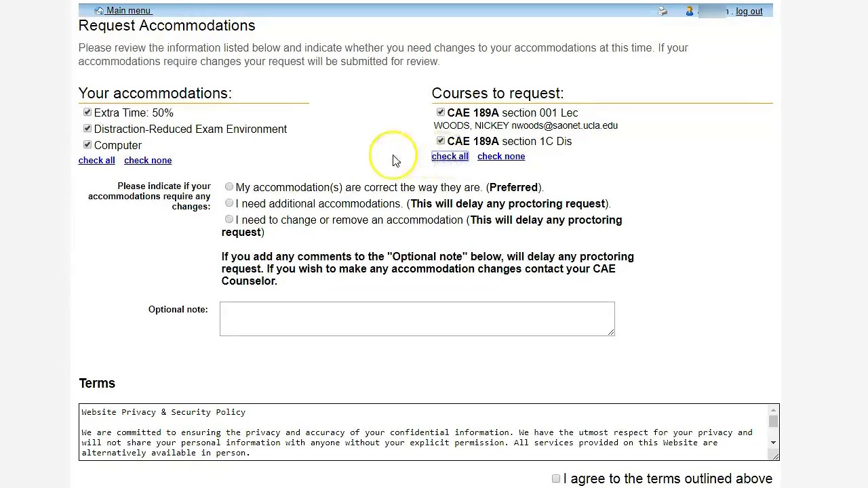This screenshot has height=488, width=868.
Task: Toggle CAE 189A section 001 Lec checkbox
Action: (x=441, y=112)
